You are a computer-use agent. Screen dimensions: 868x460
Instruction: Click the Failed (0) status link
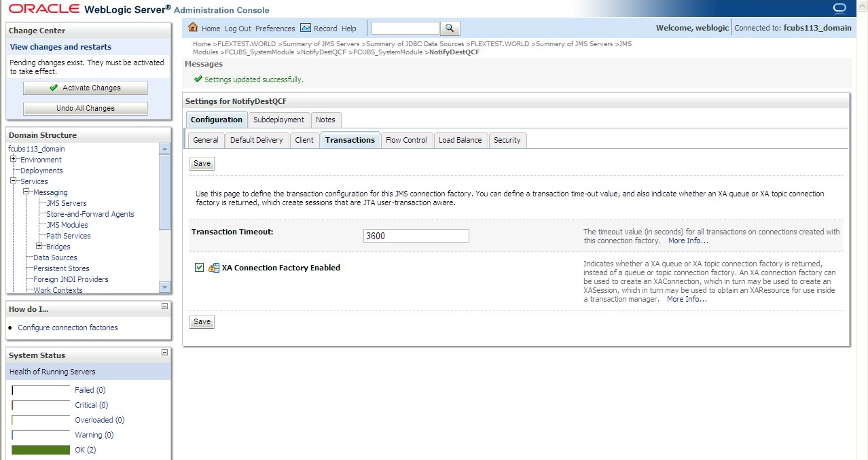[x=90, y=390]
